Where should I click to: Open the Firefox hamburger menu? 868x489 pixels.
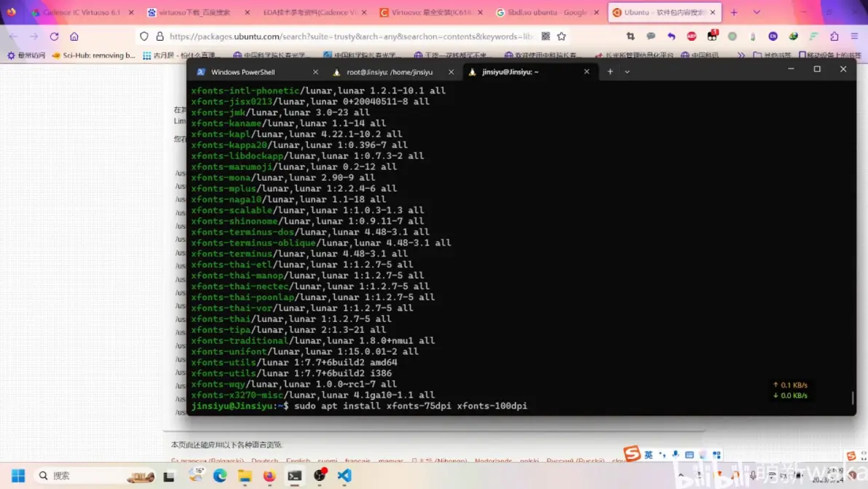855,36
